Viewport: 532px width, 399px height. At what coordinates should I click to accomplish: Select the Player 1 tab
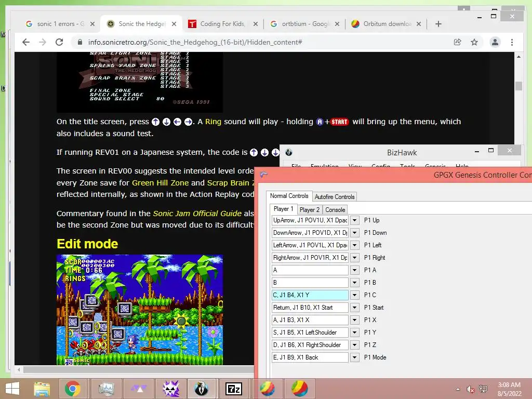283,209
